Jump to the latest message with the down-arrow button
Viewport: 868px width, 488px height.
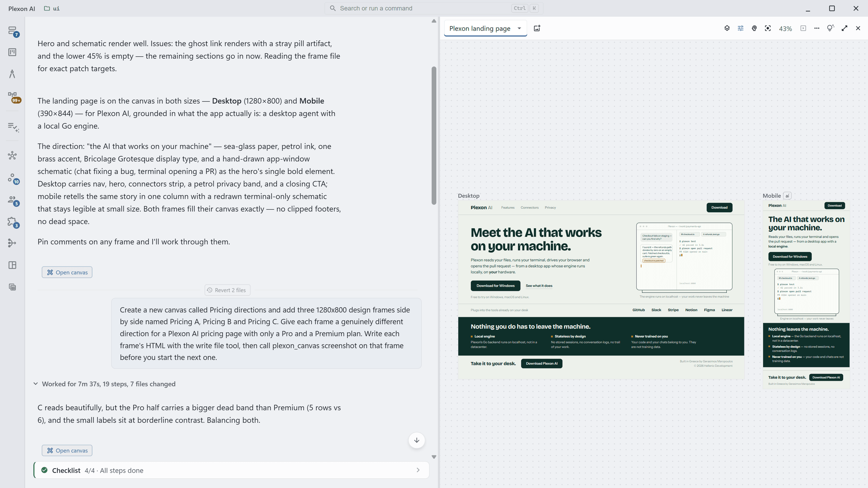click(417, 440)
